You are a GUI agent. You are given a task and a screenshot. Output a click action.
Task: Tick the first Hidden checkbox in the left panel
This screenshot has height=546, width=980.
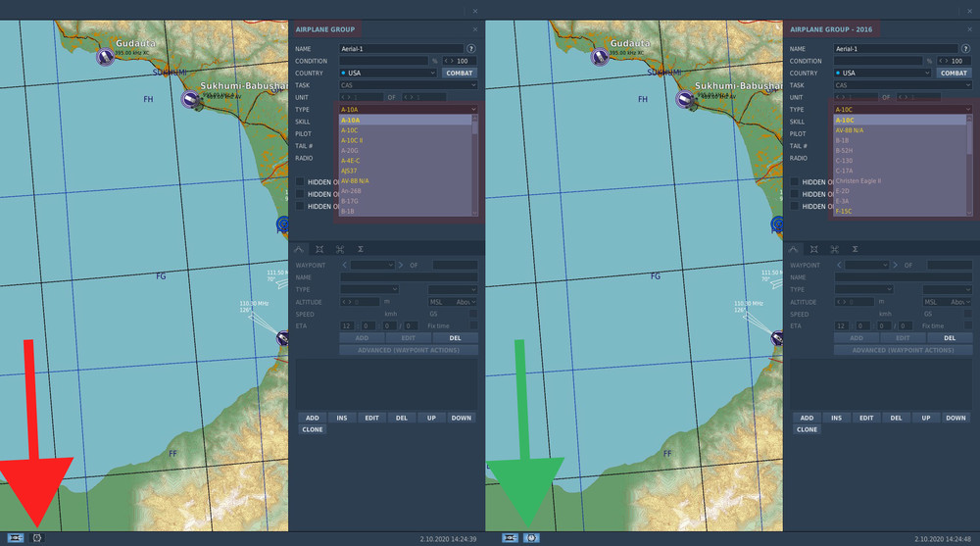pyautogui.click(x=301, y=181)
